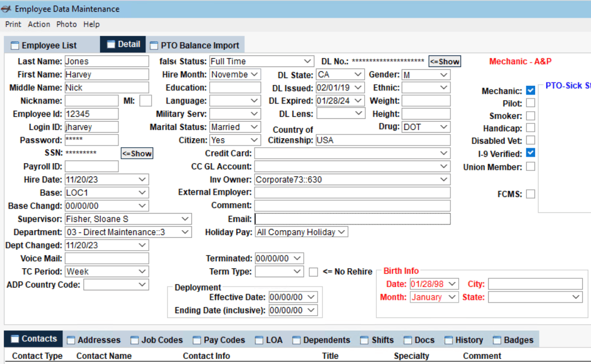Click the Show button beside DL No.
The image size is (591, 364).
(444, 61)
